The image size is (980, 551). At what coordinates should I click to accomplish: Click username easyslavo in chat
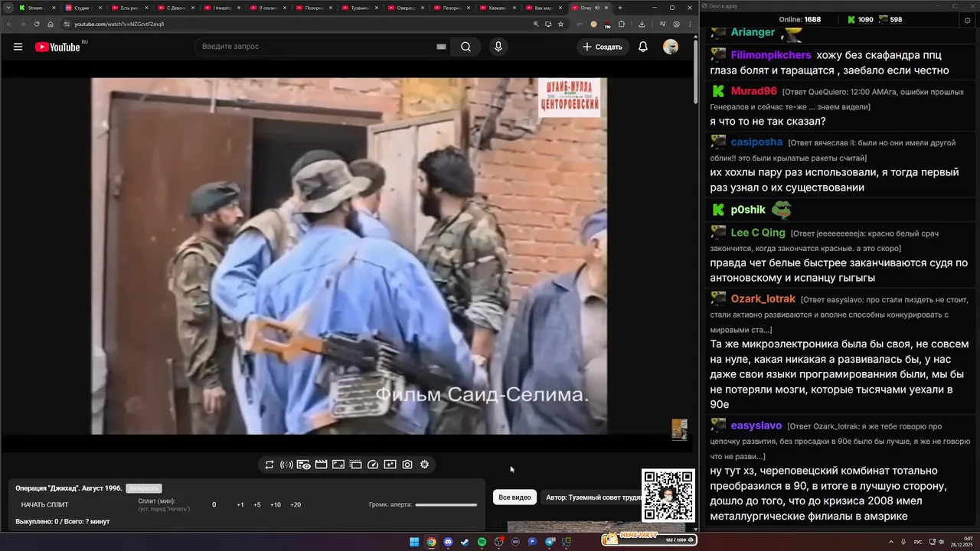click(756, 425)
